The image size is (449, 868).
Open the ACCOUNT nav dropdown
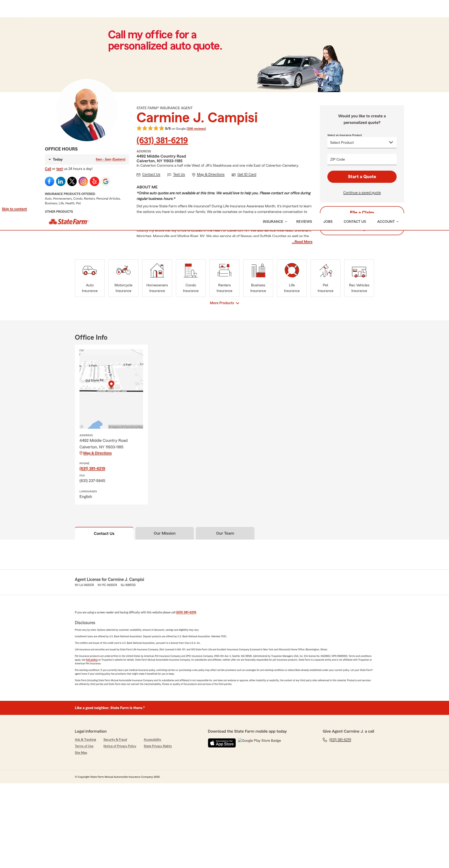388,222
